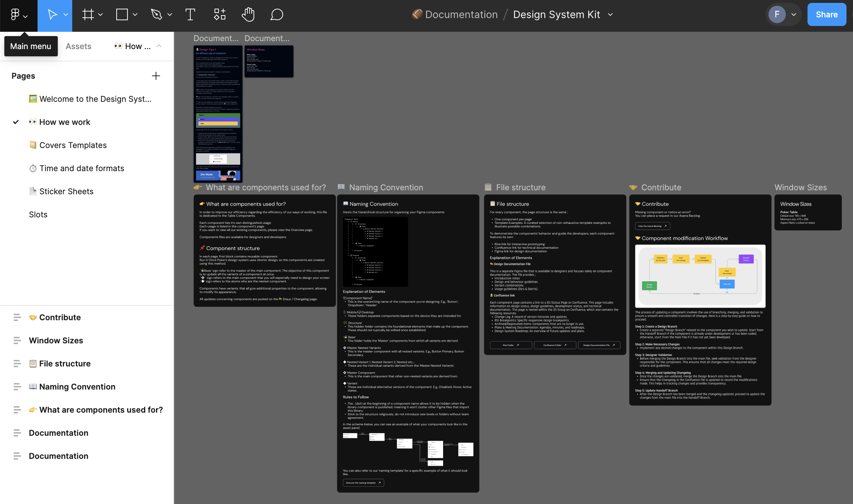Image resolution: width=853 pixels, height=504 pixels.
Task: Select the Window Sizes frame thumbnail
Action: point(269,61)
